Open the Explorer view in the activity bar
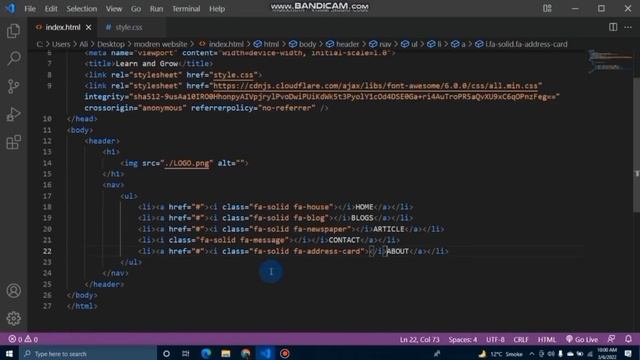This screenshot has width=640, height=360. (x=13, y=31)
